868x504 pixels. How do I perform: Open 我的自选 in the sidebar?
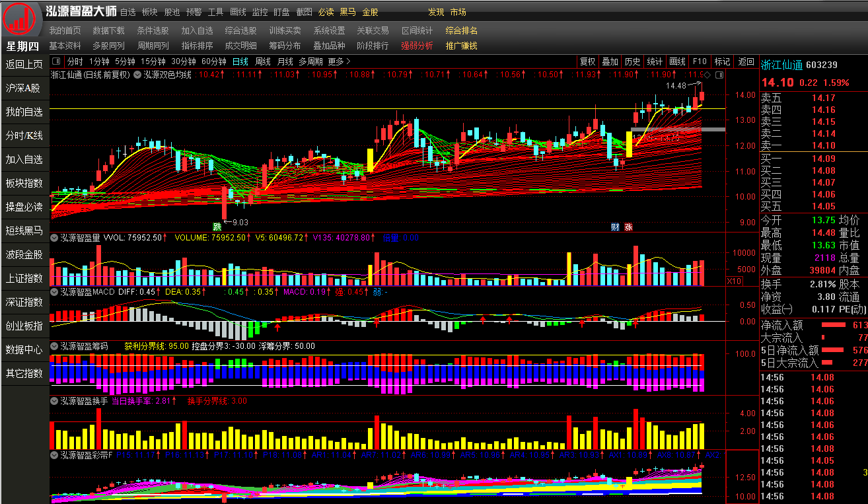[24, 112]
